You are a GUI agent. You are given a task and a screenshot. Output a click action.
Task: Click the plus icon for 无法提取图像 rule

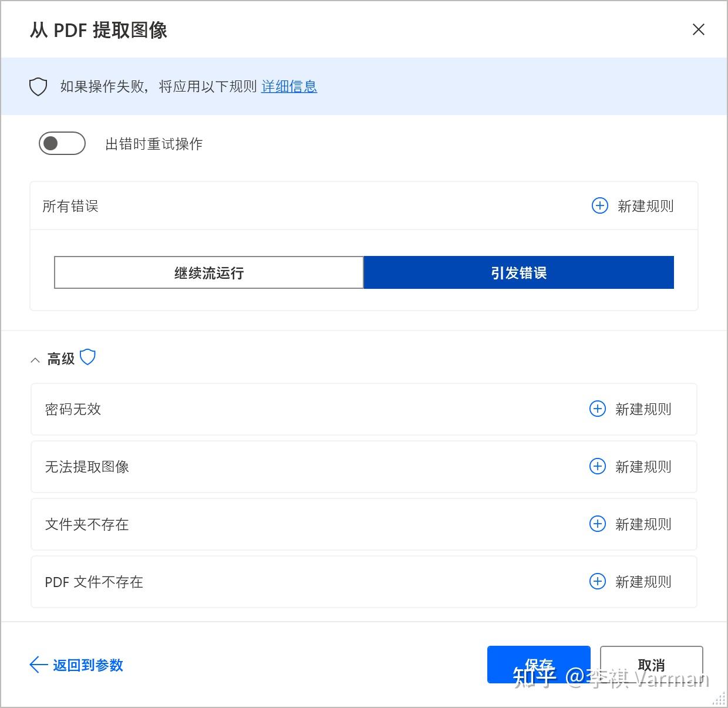click(597, 466)
